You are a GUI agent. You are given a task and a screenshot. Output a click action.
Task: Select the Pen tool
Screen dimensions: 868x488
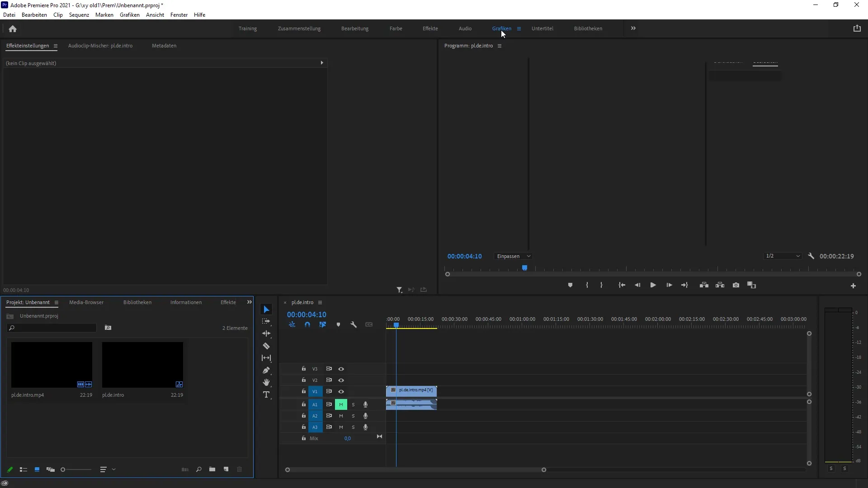[x=266, y=371]
